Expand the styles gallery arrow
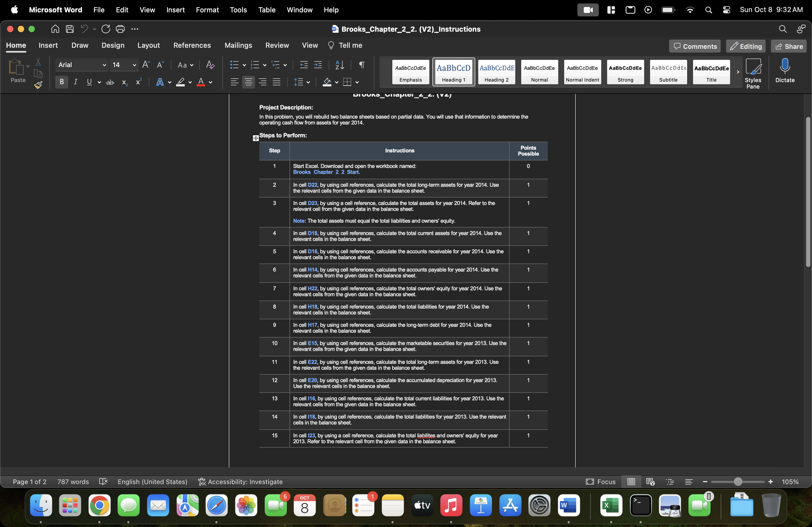Screen dimensions: 812x527 738,72
